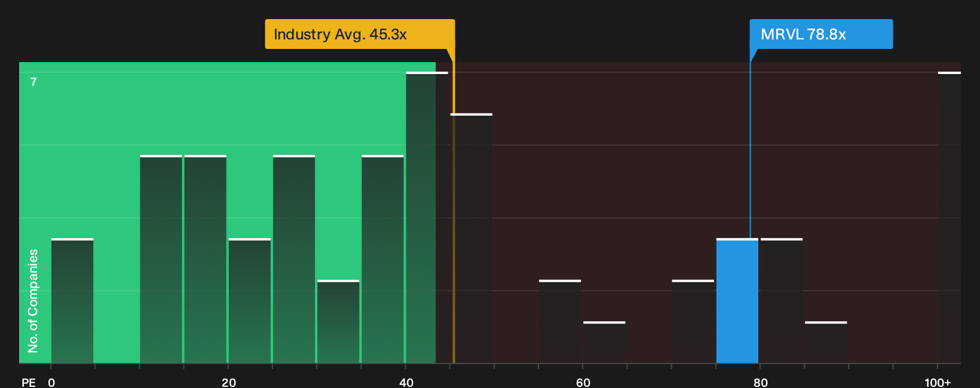This screenshot has width=980, height=388.
Task: Click the x-axis label 100+
Action: click(938, 383)
